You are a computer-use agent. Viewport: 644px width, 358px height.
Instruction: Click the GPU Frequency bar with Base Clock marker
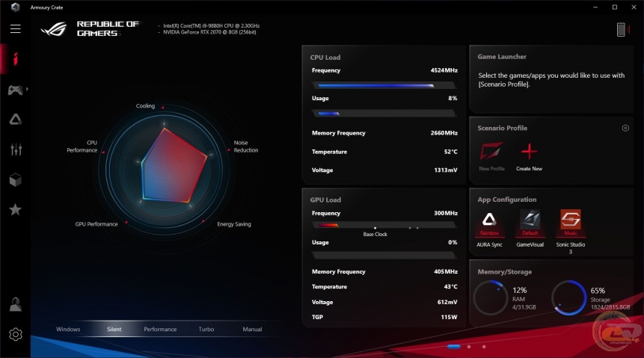coord(384,225)
